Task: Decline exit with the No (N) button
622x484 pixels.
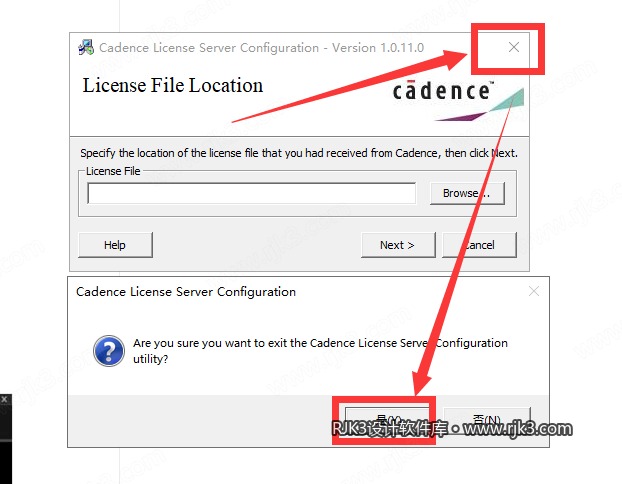Action: [487, 419]
